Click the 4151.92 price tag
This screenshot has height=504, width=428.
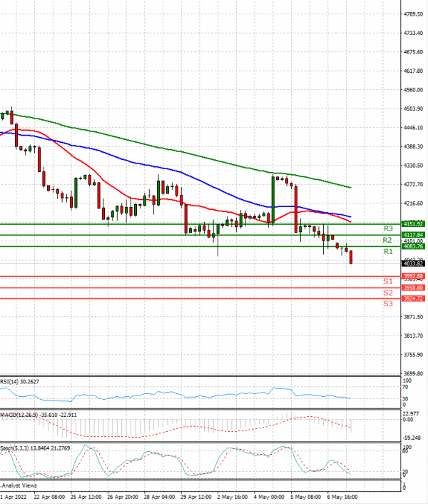[x=414, y=224]
